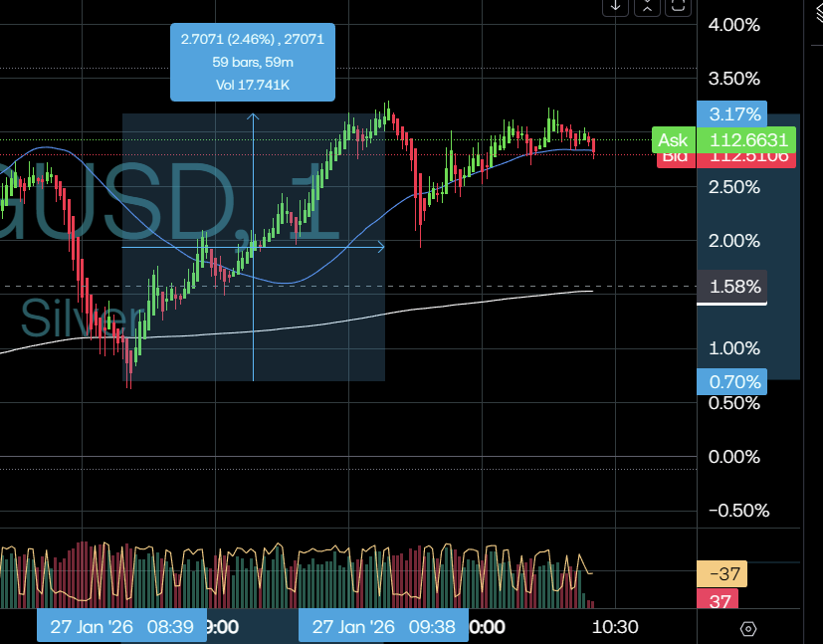Click the 09:38 end date label

pos(382,627)
